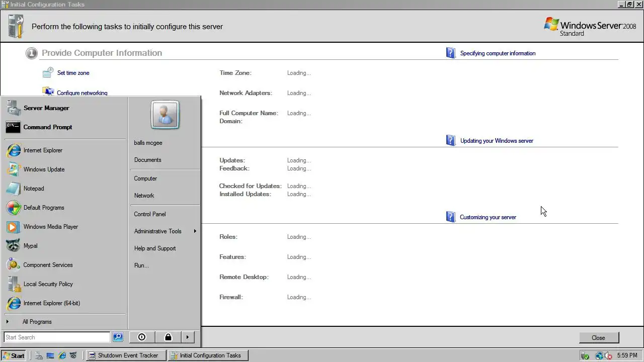Screen dimensions: 644x362
Task: Click the Remote Desktop: label
Action: click(x=244, y=277)
